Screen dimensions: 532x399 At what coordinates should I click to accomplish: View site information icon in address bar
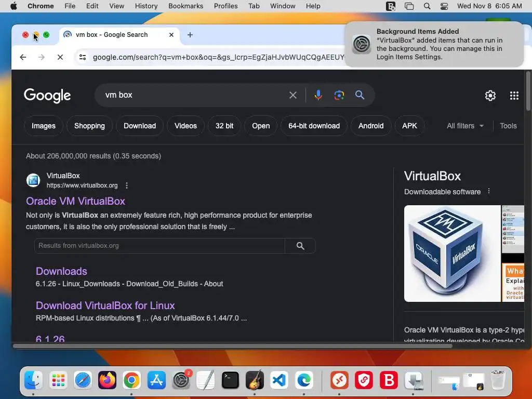tap(83, 57)
